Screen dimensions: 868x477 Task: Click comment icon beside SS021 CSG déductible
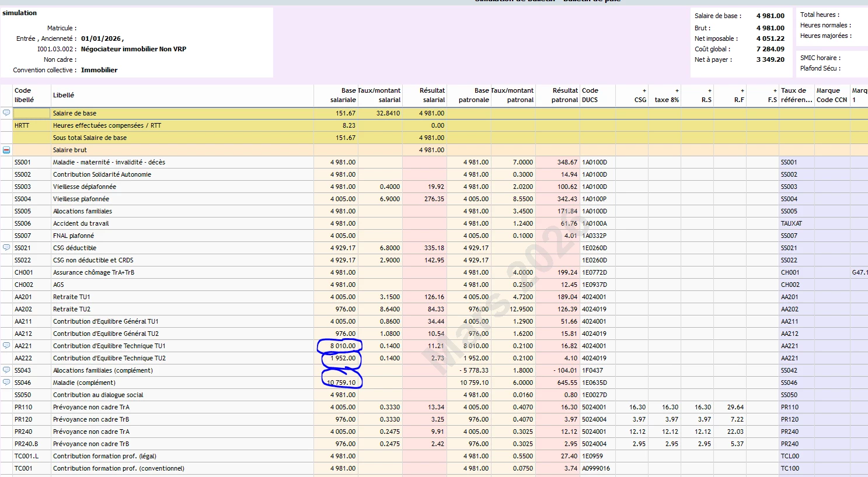pos(6,248)
